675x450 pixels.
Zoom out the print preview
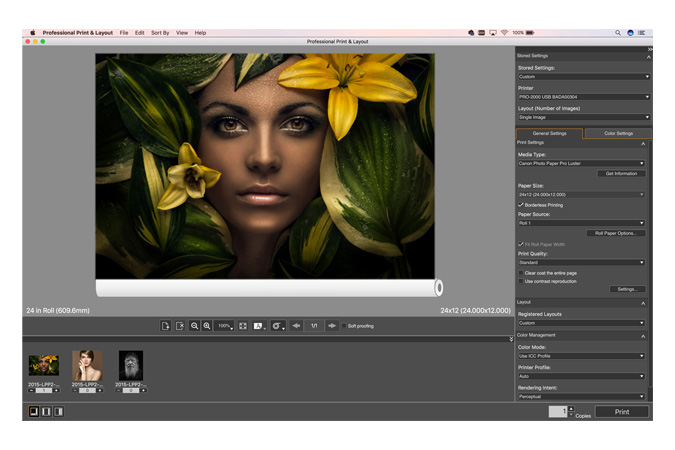tap(195, 326)
